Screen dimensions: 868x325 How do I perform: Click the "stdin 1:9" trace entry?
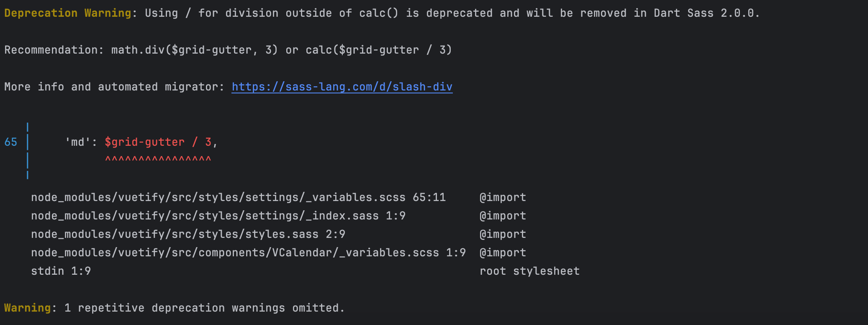[x=61, y=271]
